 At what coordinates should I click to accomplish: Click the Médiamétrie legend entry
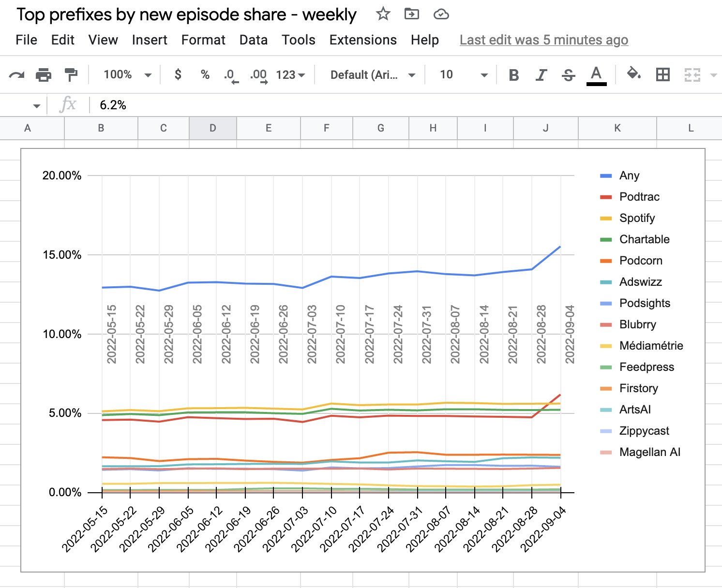642,346
